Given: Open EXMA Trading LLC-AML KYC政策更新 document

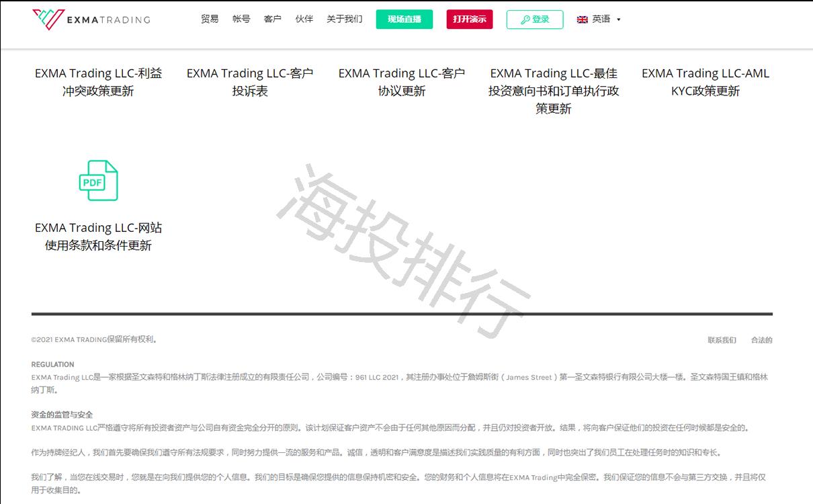Looking at the screenshot, I should (705, 82).
